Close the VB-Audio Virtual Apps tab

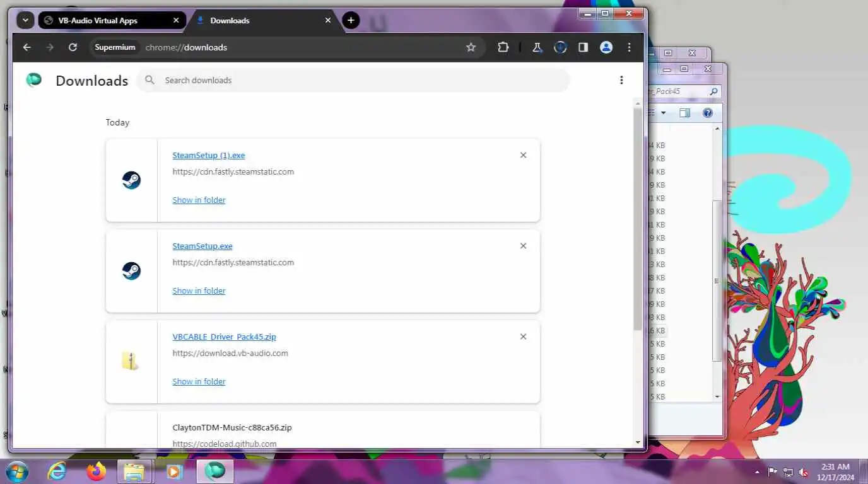tap(176, 20)
